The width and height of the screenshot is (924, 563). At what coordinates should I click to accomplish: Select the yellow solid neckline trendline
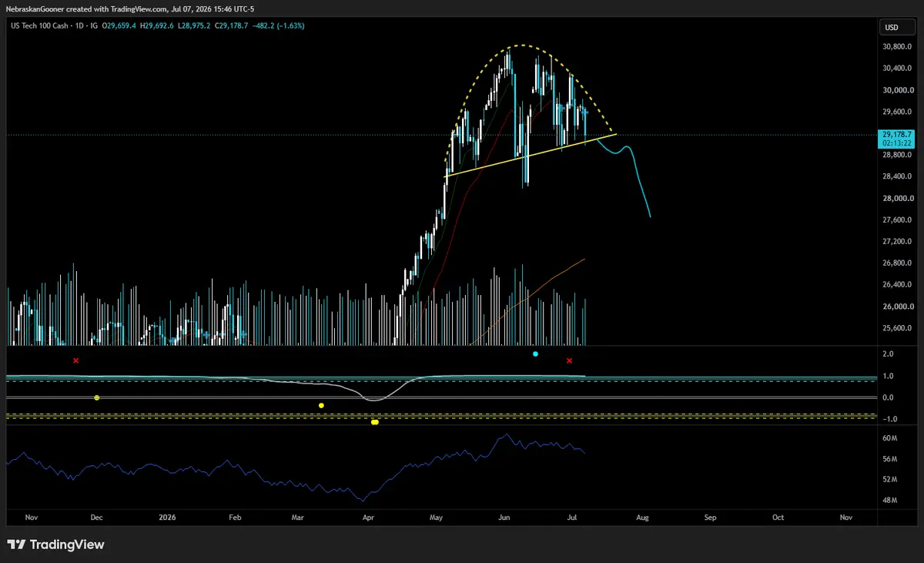click(x=531, y=156)
